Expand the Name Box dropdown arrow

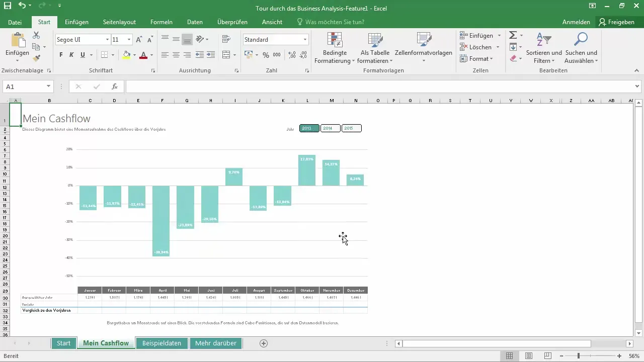(49, 86)
